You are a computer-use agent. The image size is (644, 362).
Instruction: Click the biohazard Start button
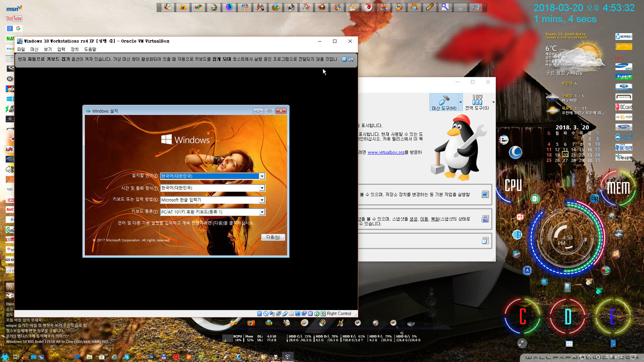(x=5, y=357)
